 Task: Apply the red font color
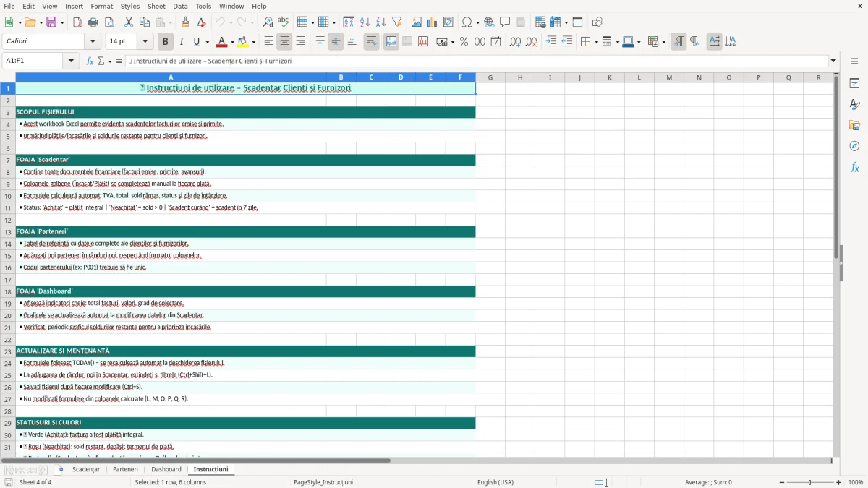pyautogui.click(x=221, y=42)
